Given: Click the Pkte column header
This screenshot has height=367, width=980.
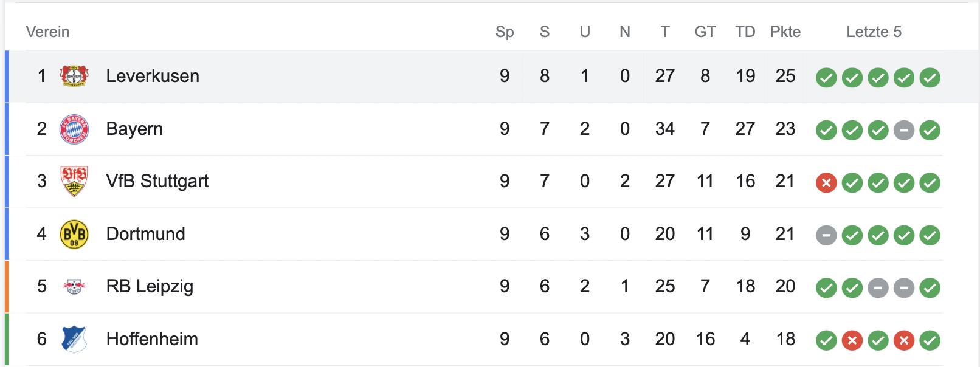Looking at the screenshot, I should [x=785, y=32].
